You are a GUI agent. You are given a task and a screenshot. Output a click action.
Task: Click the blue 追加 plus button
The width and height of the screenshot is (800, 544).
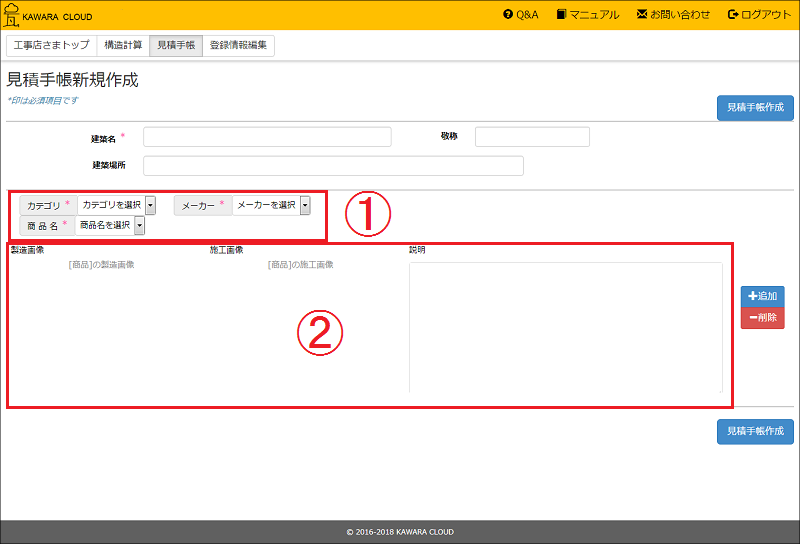[762, 296]
